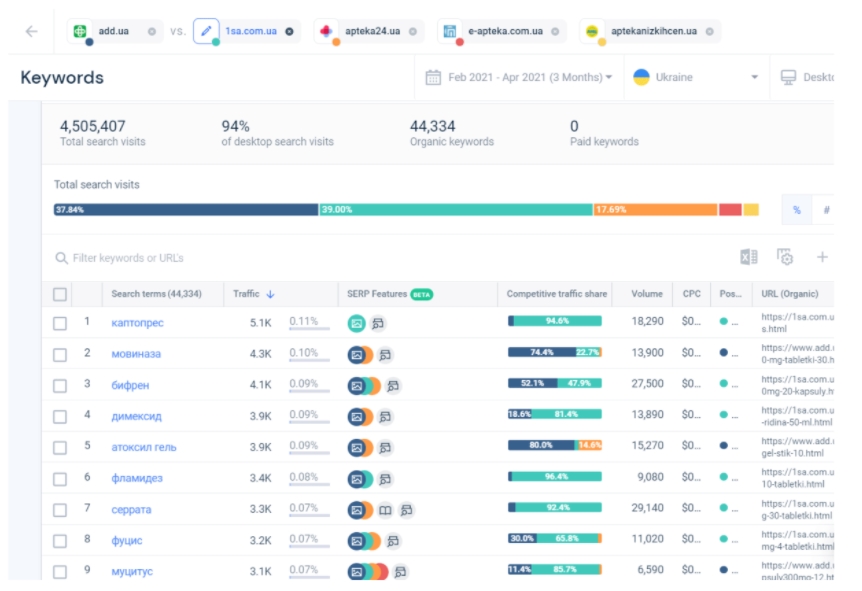Remove add.ua from comparison

point(152,31)
